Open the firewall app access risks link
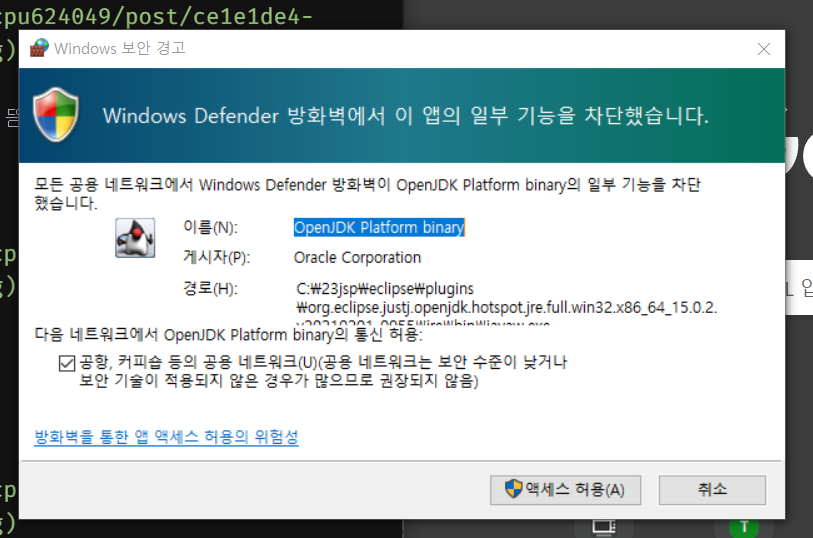 pos(166,437)
